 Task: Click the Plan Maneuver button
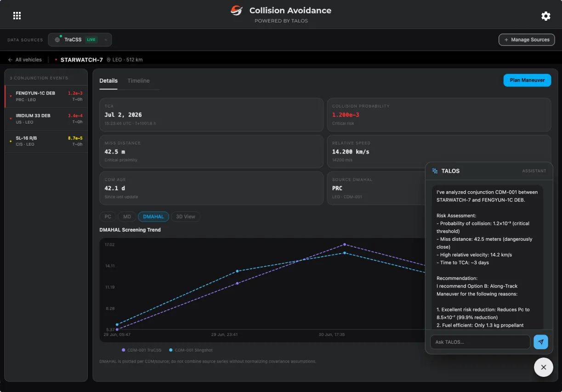[527, 80]
